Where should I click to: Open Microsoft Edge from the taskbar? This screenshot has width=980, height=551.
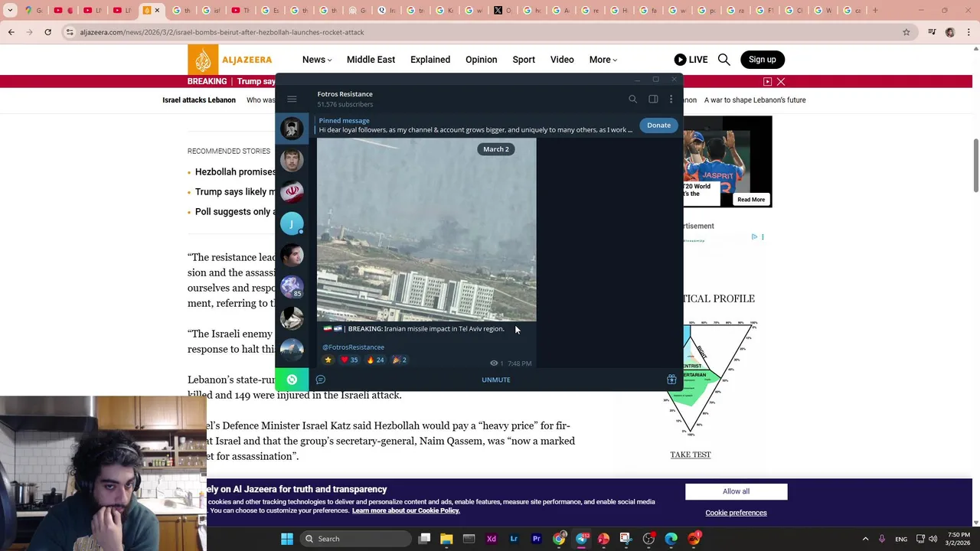tap(671, 539)
